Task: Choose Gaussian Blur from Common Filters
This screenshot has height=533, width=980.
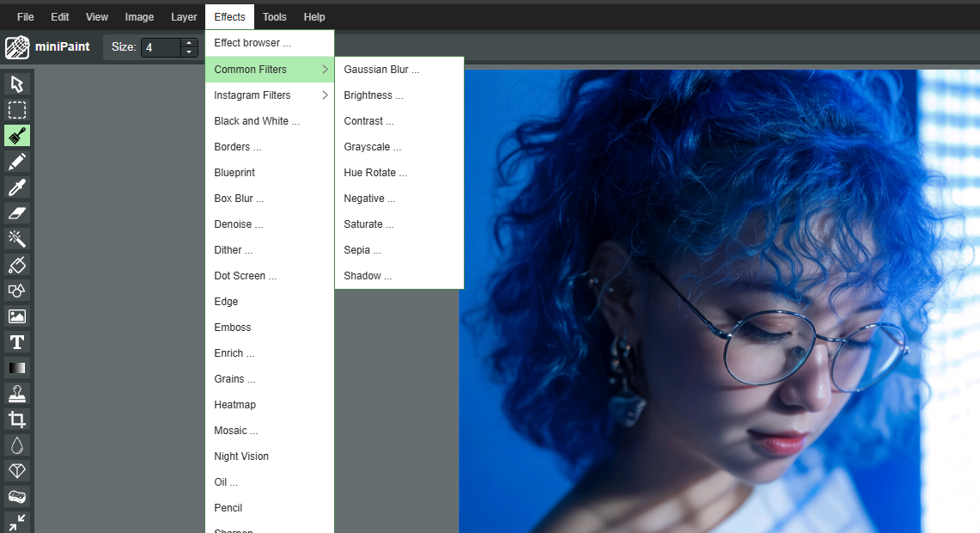Action: (x=381, y=70)
